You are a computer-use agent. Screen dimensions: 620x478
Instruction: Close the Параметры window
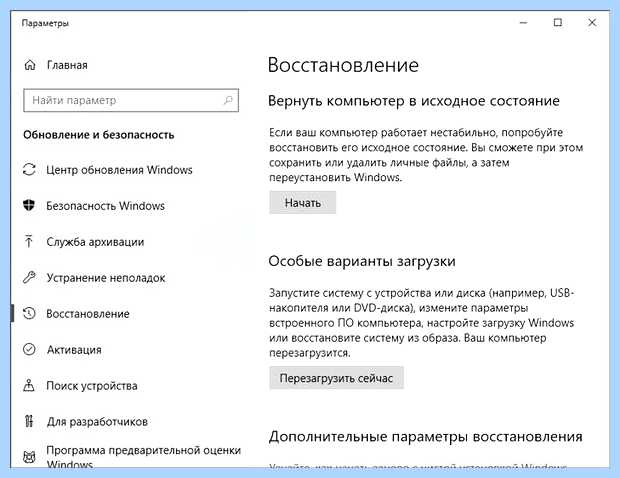coord(592,23)
